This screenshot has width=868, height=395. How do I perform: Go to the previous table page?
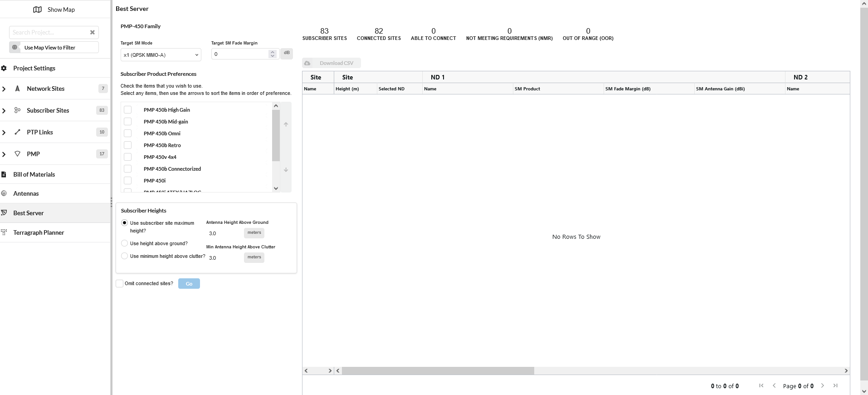(774, 385)
